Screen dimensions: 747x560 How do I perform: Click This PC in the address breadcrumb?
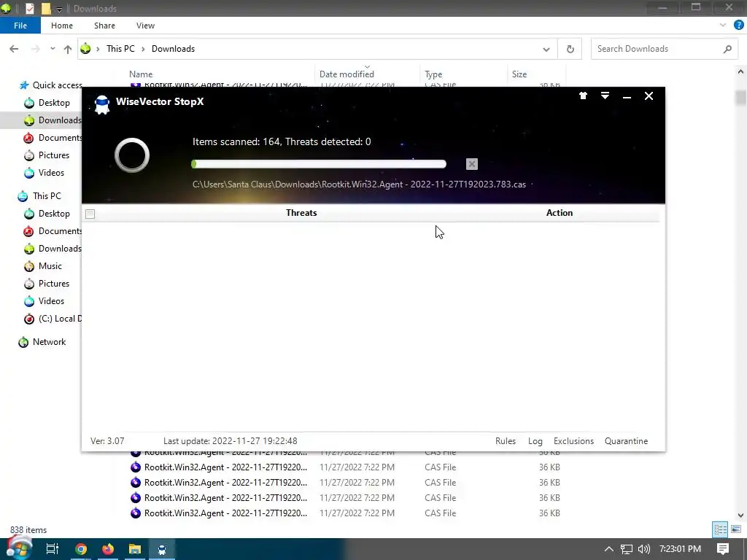coord(120,49)
